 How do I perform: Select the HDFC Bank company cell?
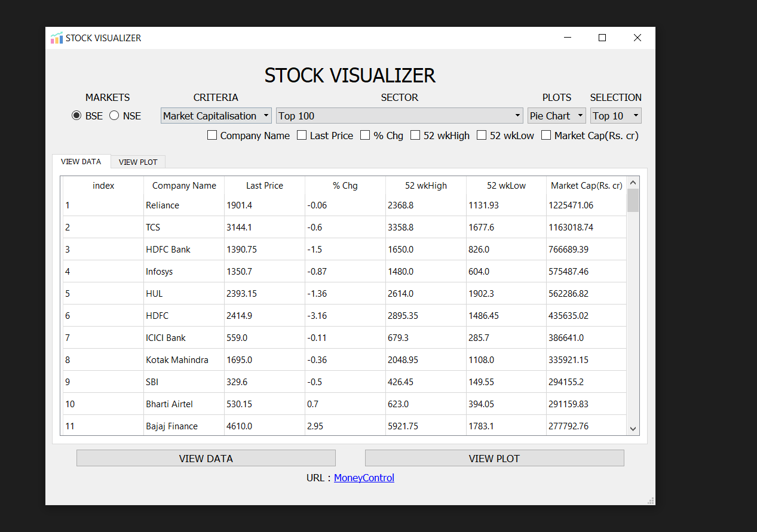(184, 250)
